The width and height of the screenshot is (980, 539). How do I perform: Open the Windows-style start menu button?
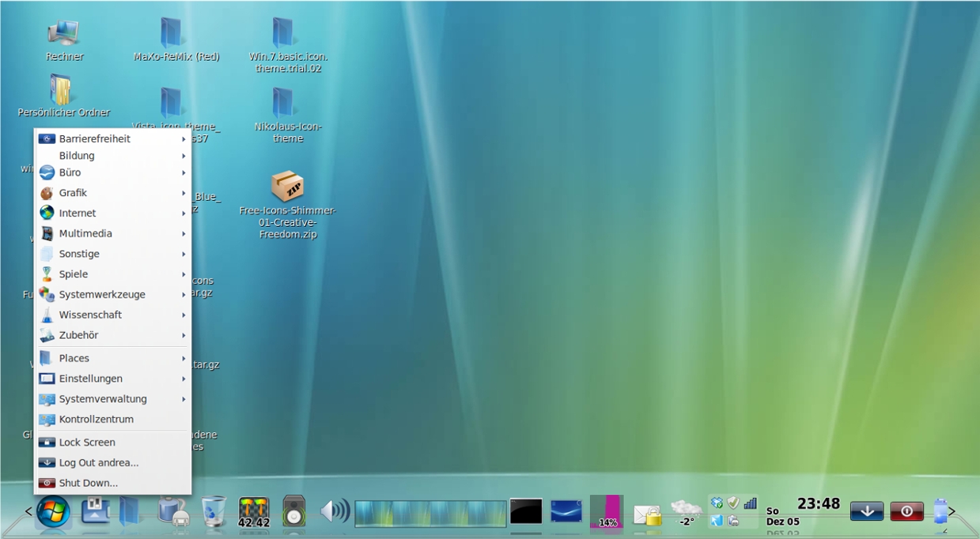[53, 512]
